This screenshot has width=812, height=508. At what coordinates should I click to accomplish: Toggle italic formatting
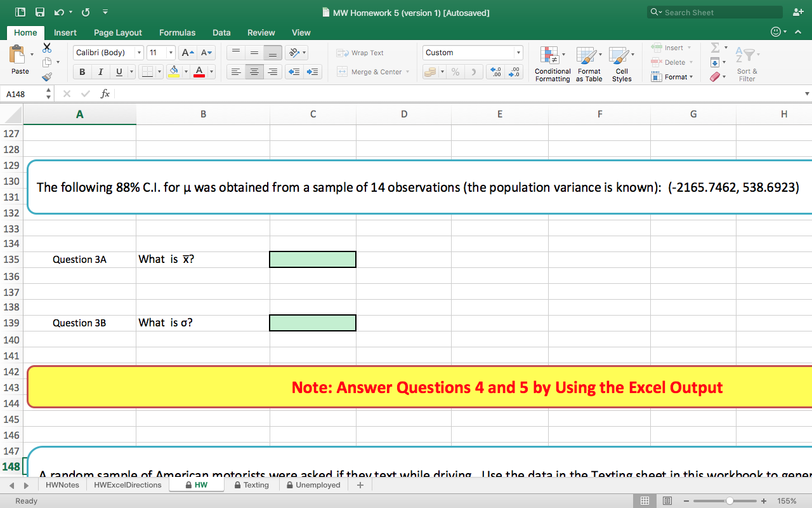pos(100,72)
